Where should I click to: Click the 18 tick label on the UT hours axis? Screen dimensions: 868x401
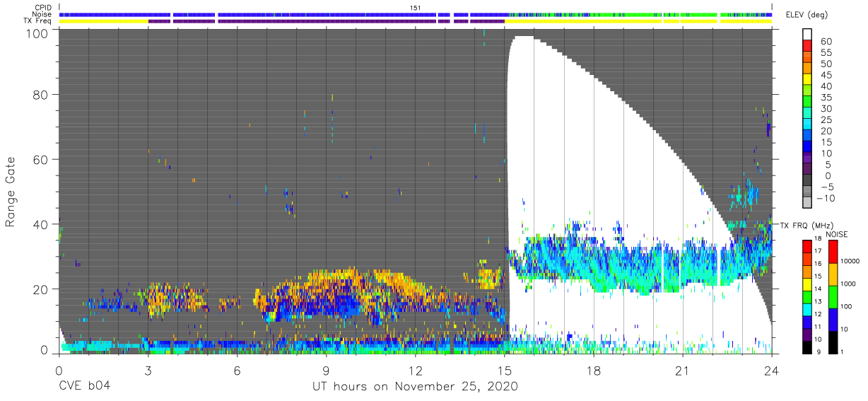[594, 371]
